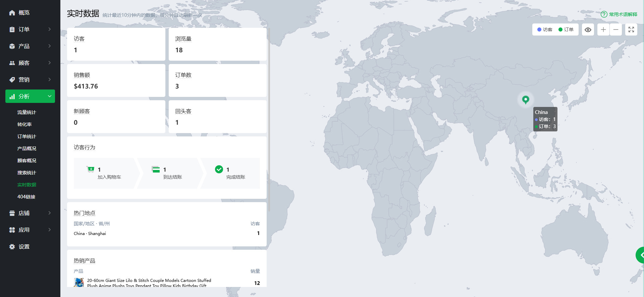
Task: Open the Overview home icon
Action: pyautogui.click(x=12, y=13)
